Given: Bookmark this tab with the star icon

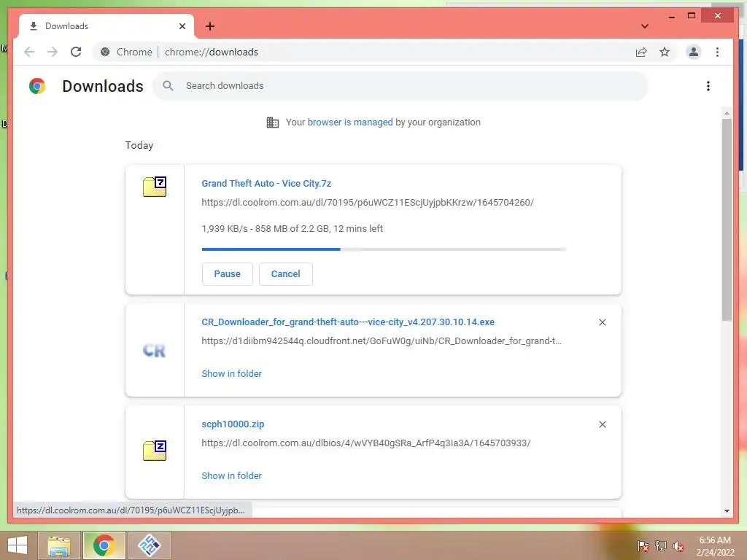Looking at the screenshot, I should [x=665, y=52].
